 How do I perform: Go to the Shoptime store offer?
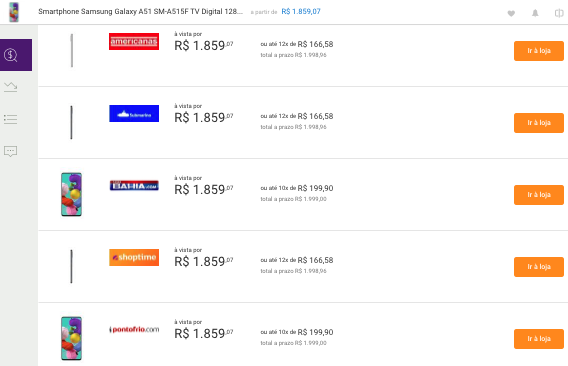539,267
